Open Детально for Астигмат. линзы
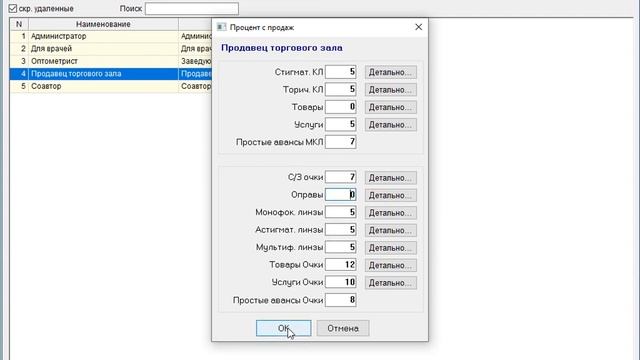Viewport: 640px width, 360px height. coord(391,231)
